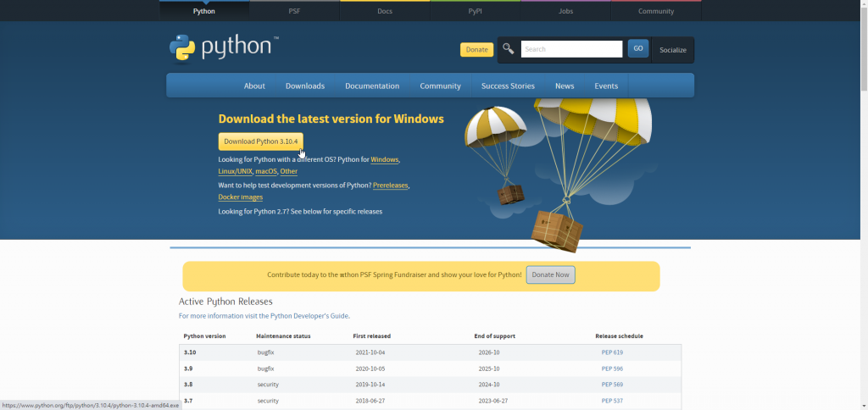
Task: Click into the Search text field
Action: [571, 49]
